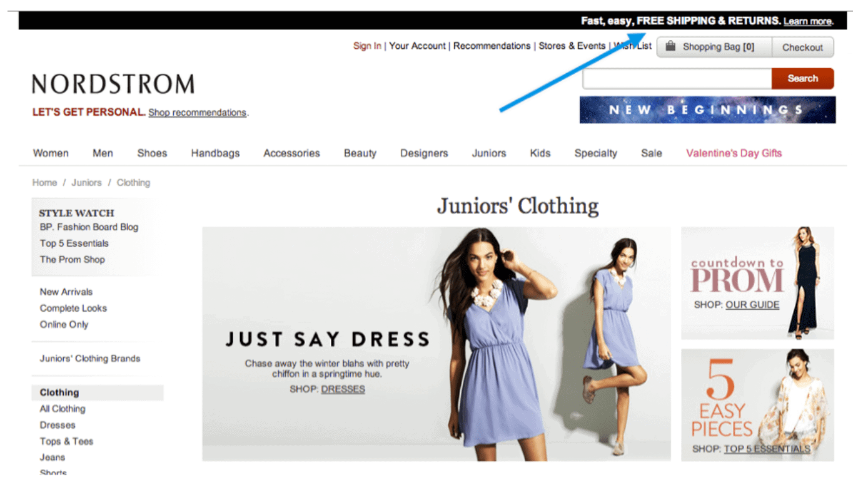This screenshot has height=492, width=868.
Task: Click the shopping bag icon
Action: tap(670, 46)
